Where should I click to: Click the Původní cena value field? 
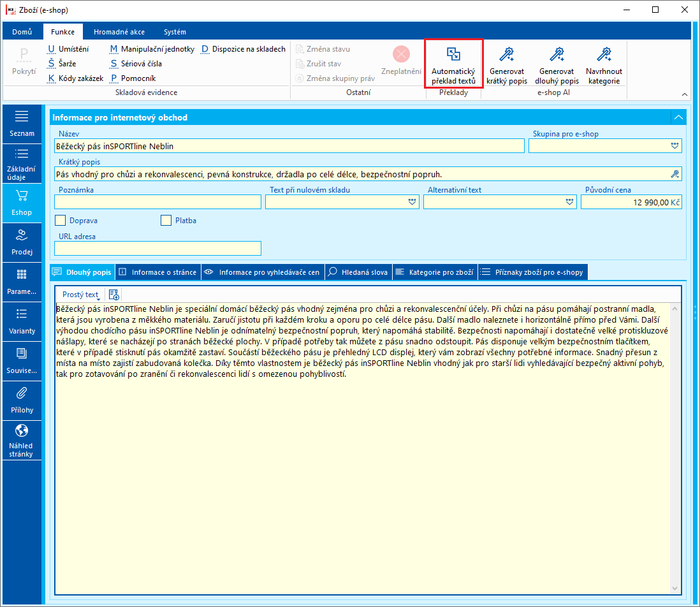tap(631, 202)
